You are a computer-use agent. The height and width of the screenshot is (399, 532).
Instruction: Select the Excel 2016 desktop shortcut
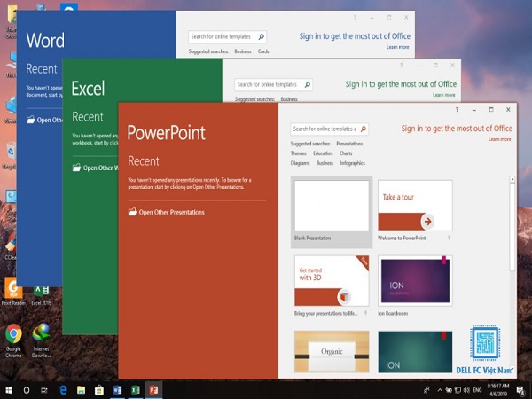41,294
